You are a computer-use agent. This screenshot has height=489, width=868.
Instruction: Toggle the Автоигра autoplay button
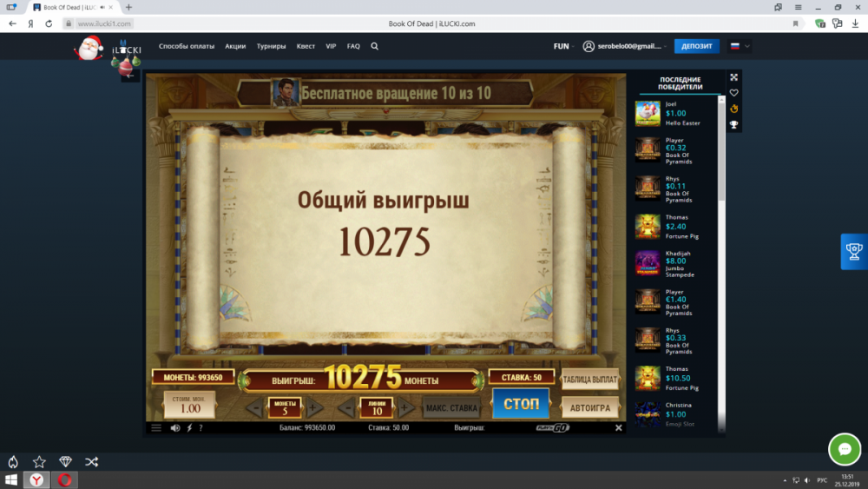[590, 406]
